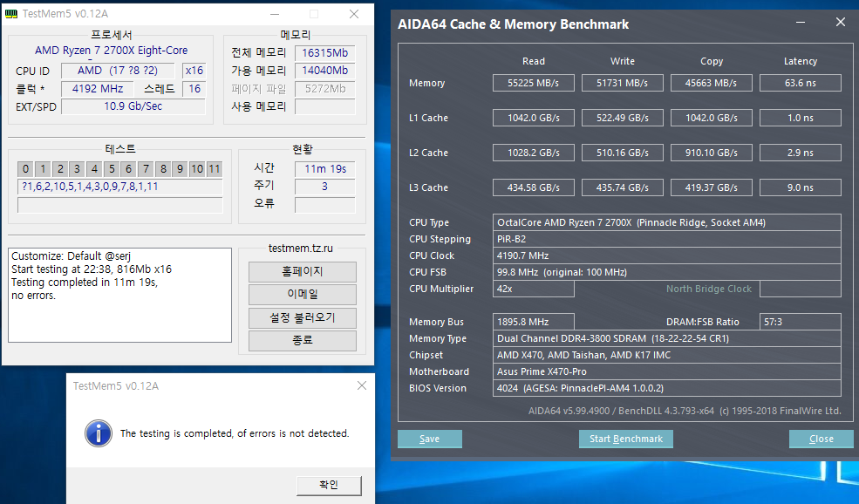Select test box number 4
Screen dimensions: 859x504
coord(94,169)
